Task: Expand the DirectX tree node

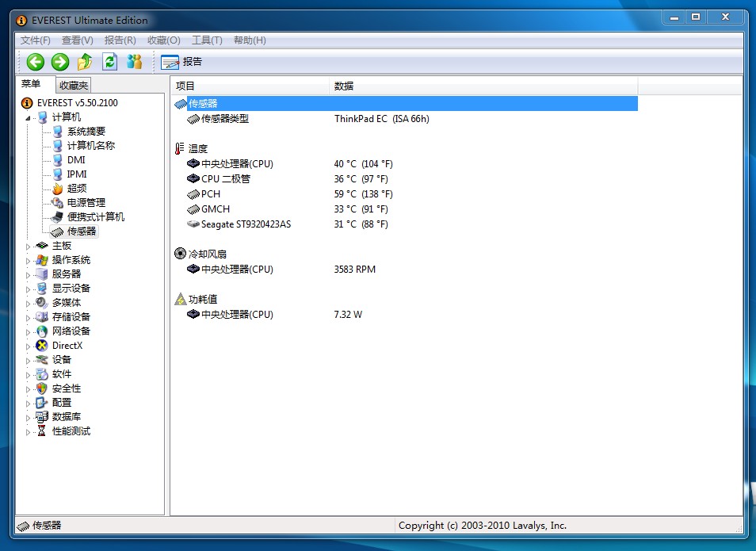Action: (x=28, y=346)
